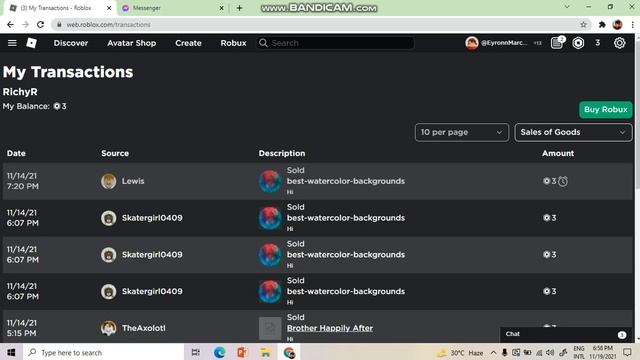Click the Buy Robux button
This screenshot has height=360, width=640.
coord(605,109)
